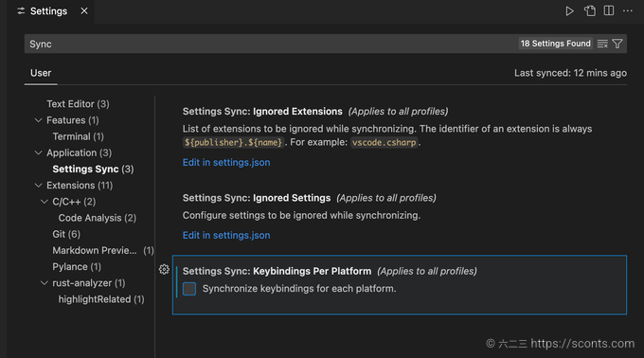This screenshot has width=644, height=358.
Task: Open More Actions ellipsis menu
Action: (628, 11)
